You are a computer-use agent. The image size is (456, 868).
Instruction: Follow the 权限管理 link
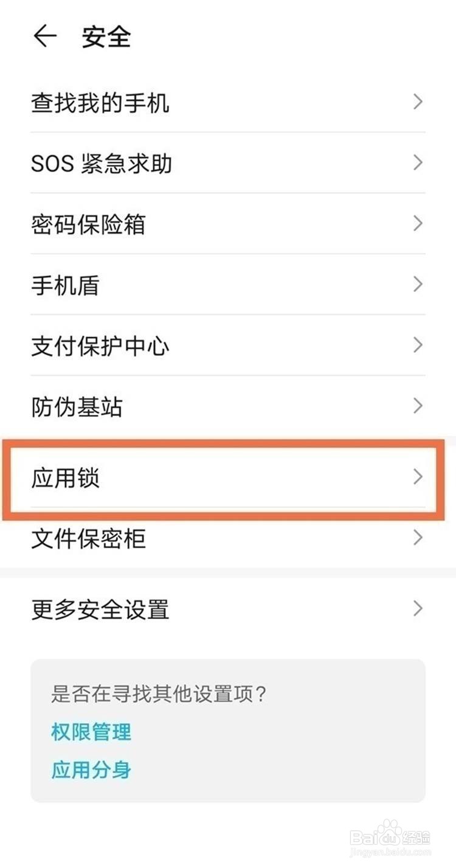pos(91,731)
